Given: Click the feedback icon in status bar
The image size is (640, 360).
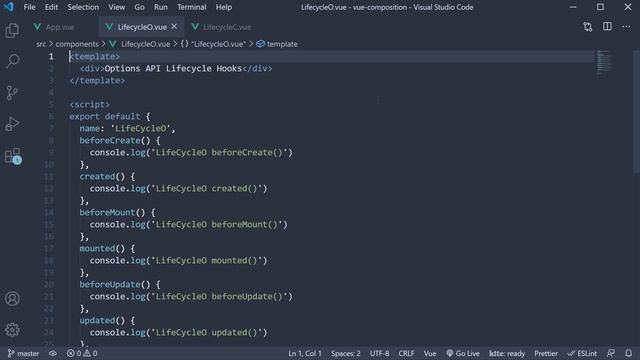Looking at the screenshot, I should click(x=611, y=353).
